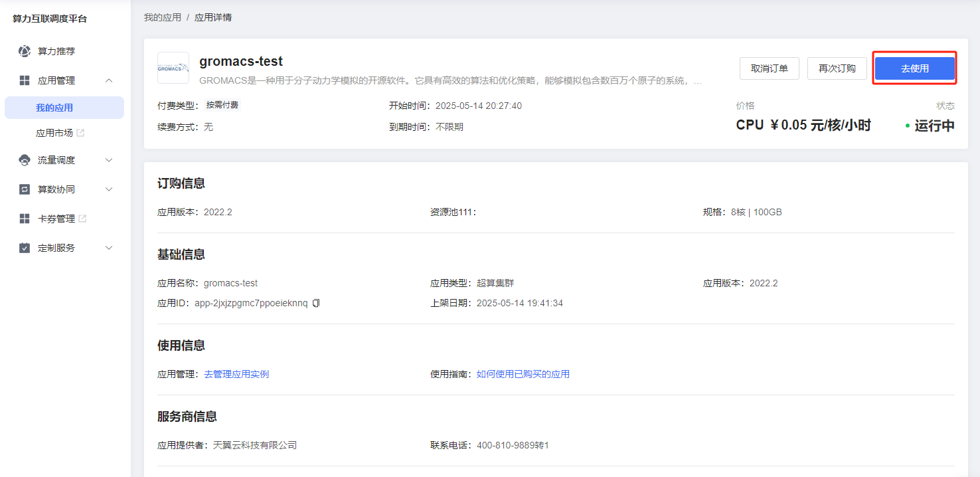Viewport: 980px width, 477px height.
Task: Click the 应用管理 grid icon
Action: coord(25,80)
